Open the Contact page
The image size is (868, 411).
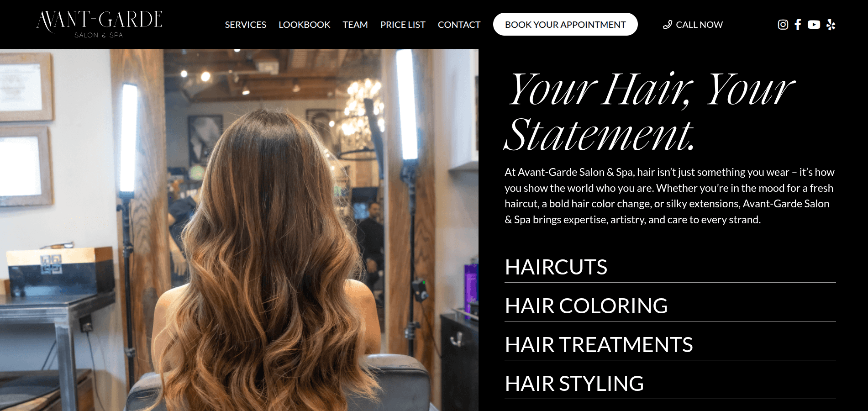coord(459,25)
